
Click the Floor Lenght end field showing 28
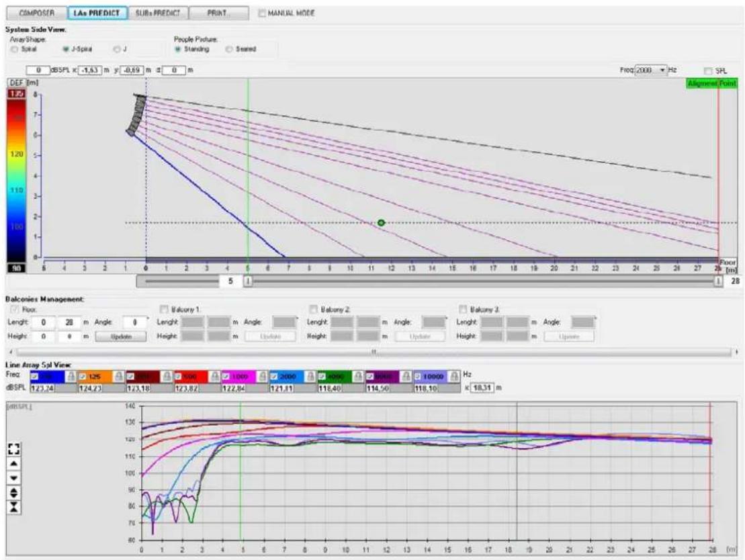(69, 322)
